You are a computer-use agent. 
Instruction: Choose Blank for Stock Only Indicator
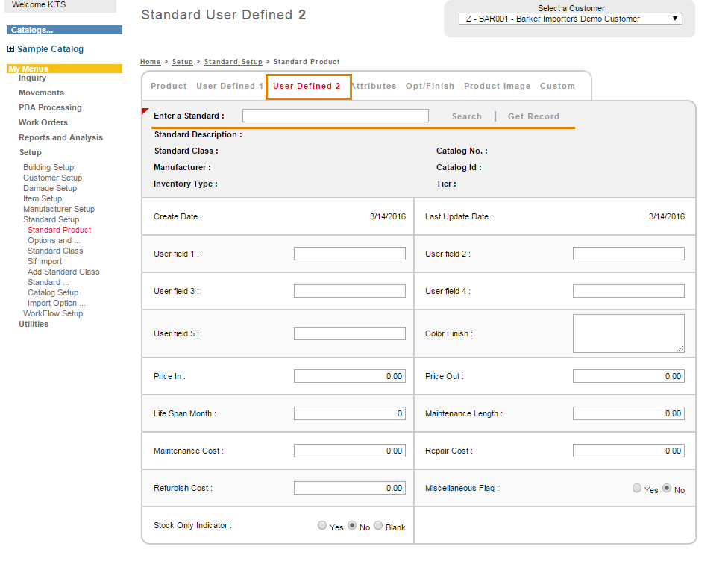point(378,526)
